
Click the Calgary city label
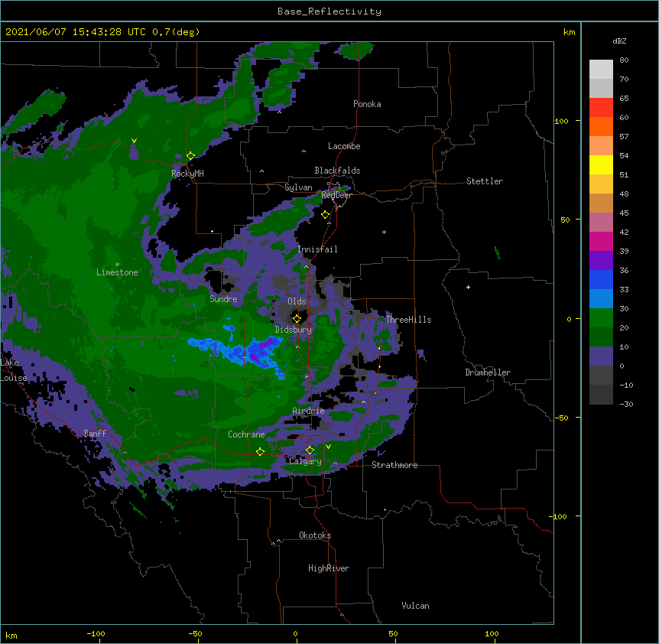305,461
